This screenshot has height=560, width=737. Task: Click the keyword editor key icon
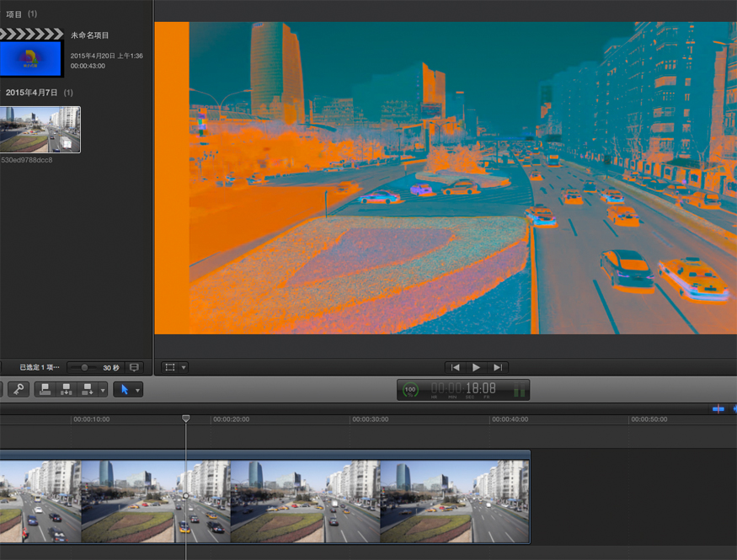(19, 389)
